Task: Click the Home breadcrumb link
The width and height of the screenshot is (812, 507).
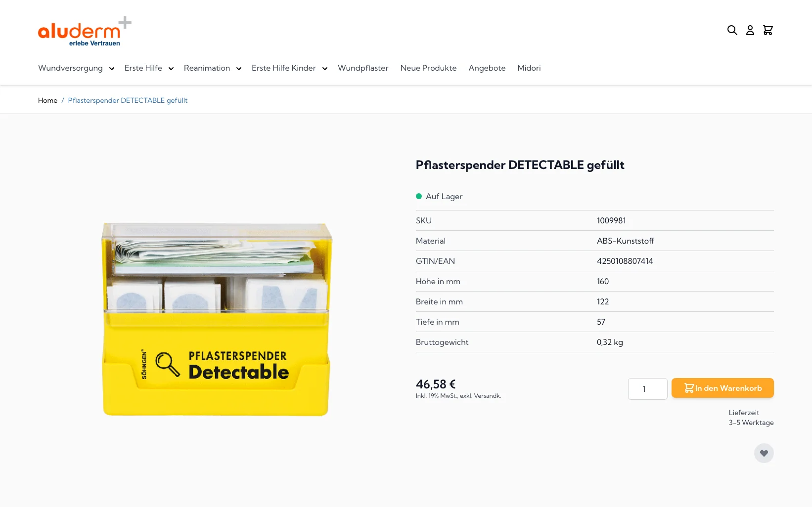Action: [x=47, y=100]
